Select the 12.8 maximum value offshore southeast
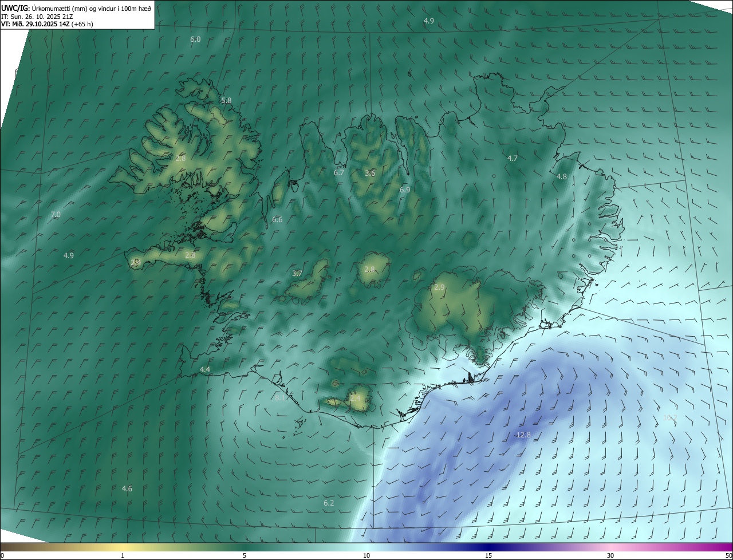The height and width of the screenshot is (560, 733). pyautogui.click(x=523, y=435)
